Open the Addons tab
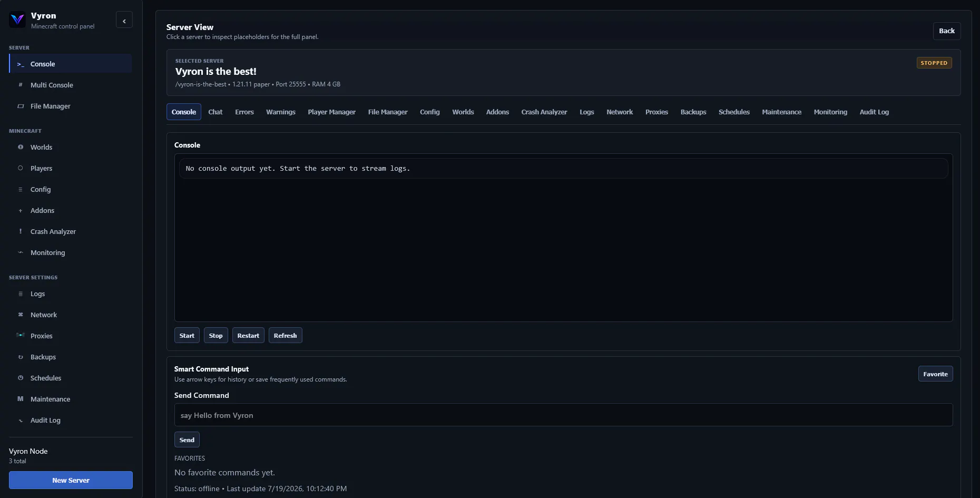This screenshot has height=498, width=980. tap(498, 112)
